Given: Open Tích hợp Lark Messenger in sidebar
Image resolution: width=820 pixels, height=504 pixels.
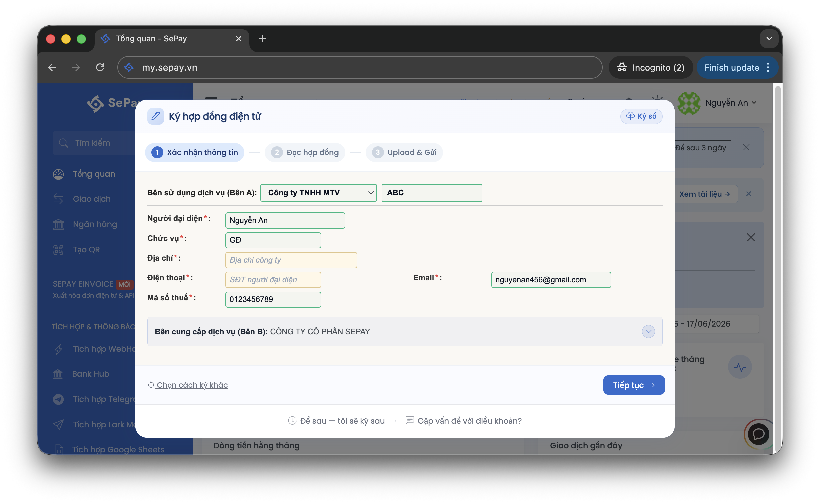Looking at the screenshot, I should (x=104, y=425).
